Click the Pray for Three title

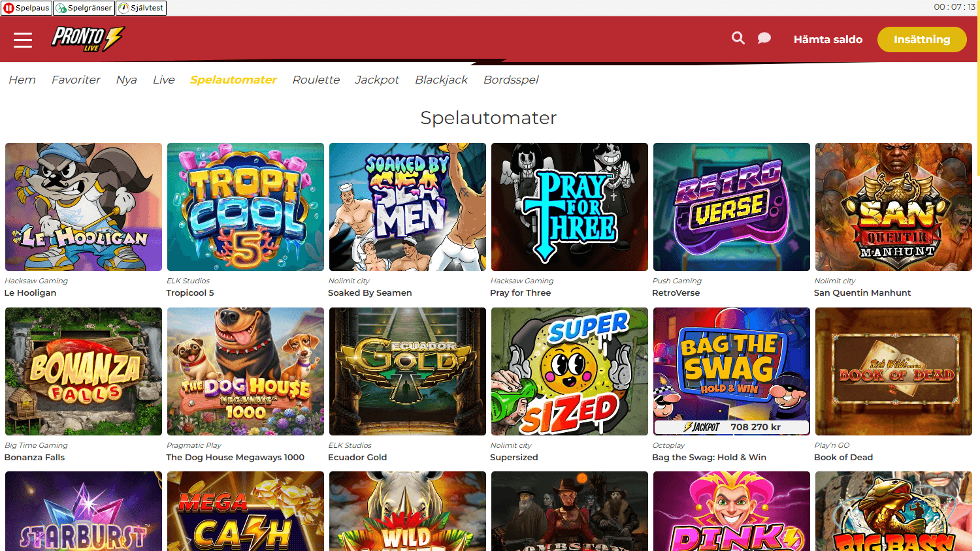(521, 292)
